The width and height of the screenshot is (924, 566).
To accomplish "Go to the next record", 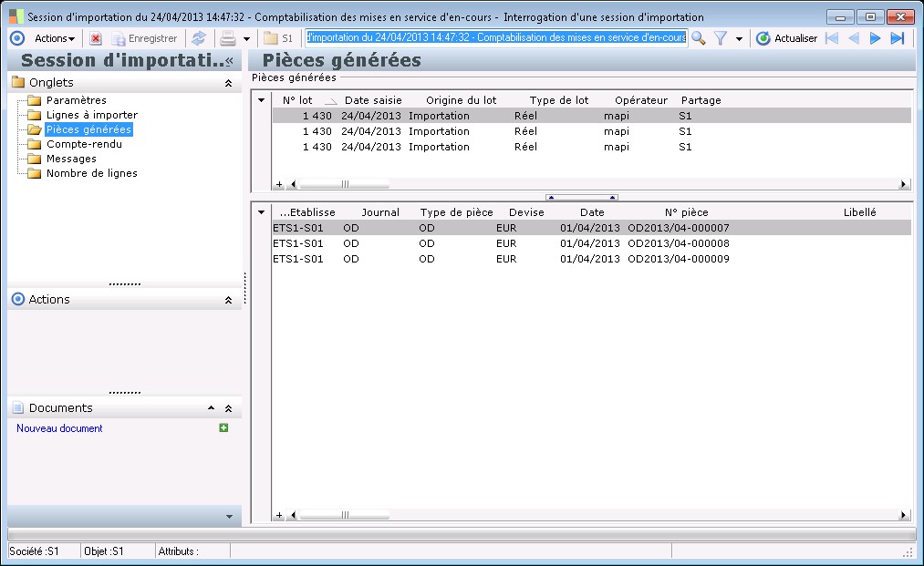I will pyautogui.click(x=875, y=38).
